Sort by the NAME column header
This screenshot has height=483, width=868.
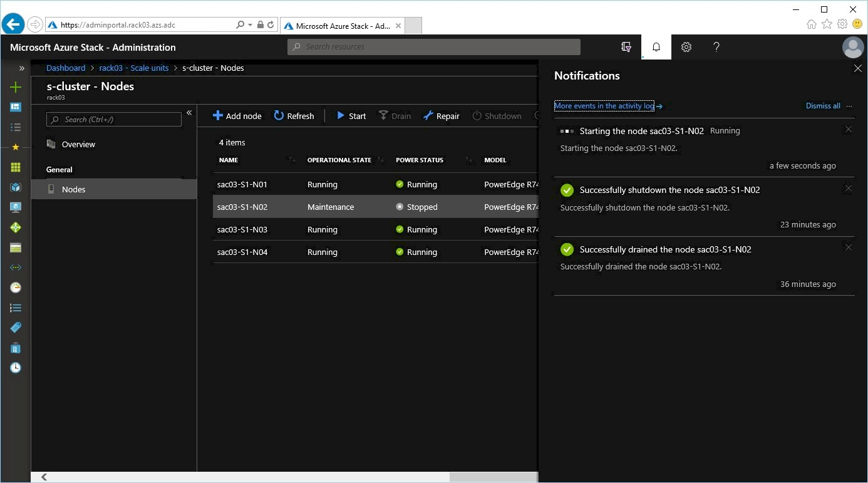click(229, 160)
